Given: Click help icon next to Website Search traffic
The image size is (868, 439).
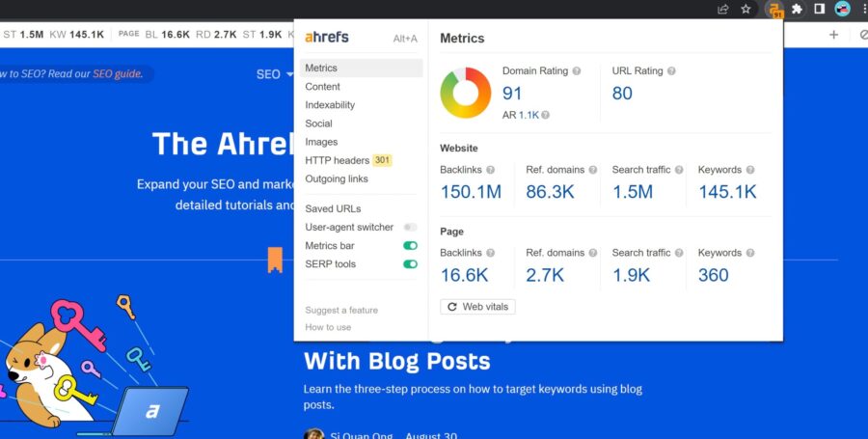Looking at the screenshot, I should pyautogui.click(x=679, y=170).
